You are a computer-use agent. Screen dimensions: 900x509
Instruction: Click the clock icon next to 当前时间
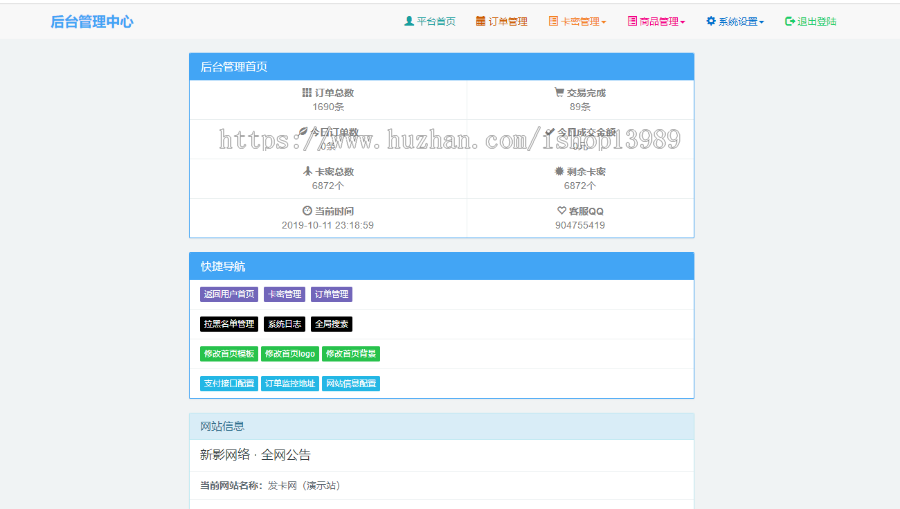[307, 211]
